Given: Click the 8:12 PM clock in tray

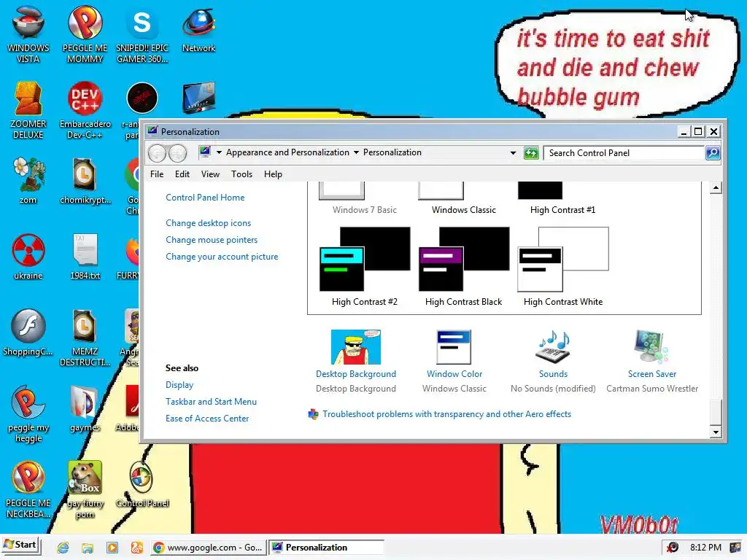Looking at the screenshot, I should [x=705, y=548].
